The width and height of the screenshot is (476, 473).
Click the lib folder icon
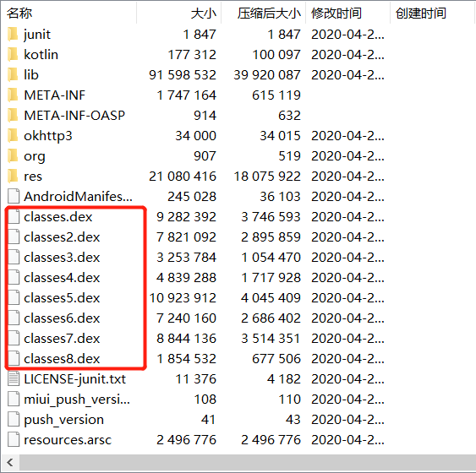[13, 74]
